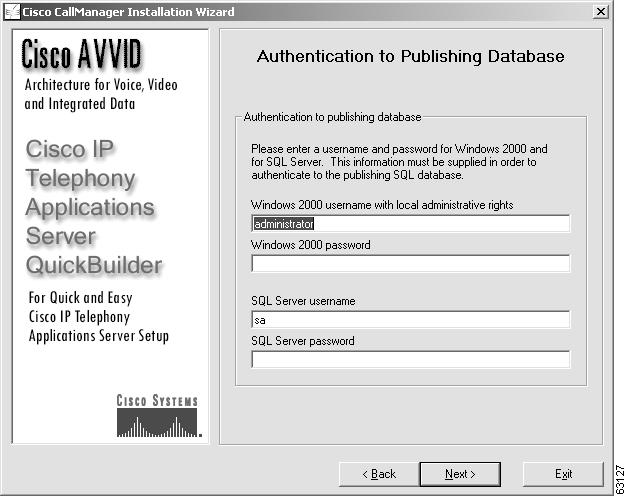627x496 pixels.
Task: Click the 'Cisco IP Telephony Applications Server QuickBuilder' text
Action: 94,207
